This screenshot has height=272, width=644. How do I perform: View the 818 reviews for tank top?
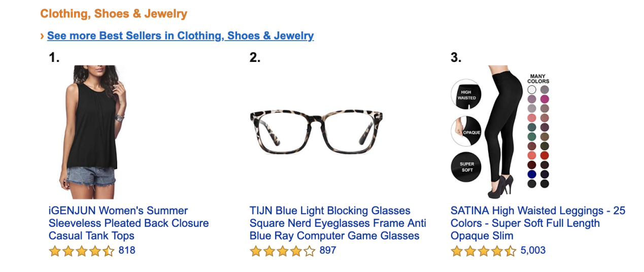click(127, 250)
